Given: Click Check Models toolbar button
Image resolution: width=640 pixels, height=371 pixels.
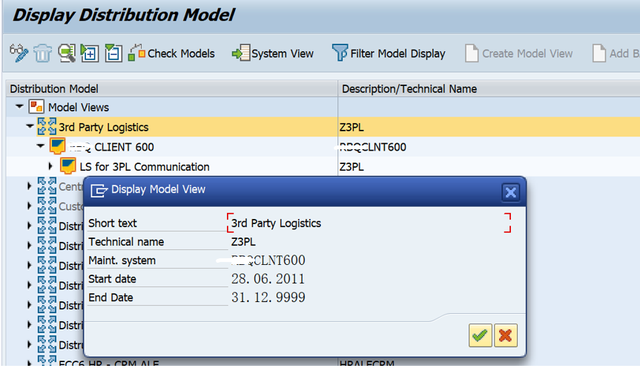Looking at the screenshot, I should click(x=171, y=53).
